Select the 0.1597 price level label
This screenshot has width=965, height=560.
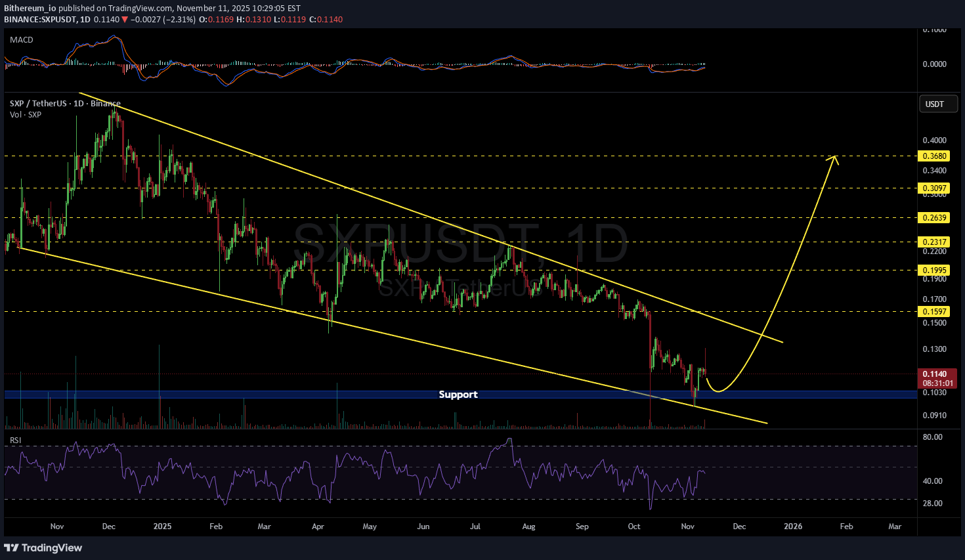click(934, 312)
